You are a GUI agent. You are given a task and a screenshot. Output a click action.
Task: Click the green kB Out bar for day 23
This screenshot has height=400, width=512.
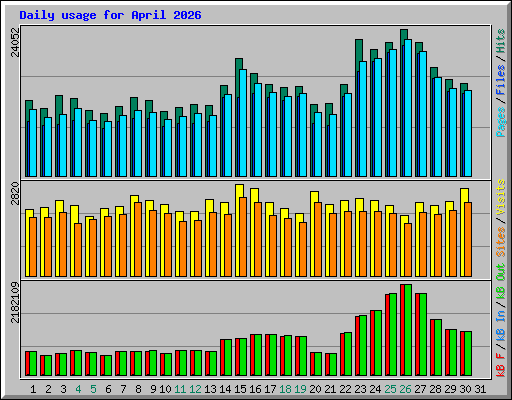pos(363,346)
